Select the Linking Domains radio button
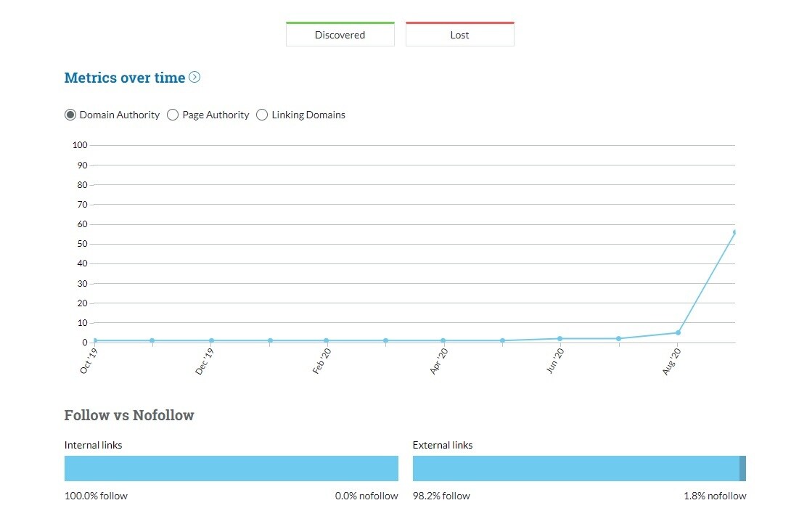This screenshot has width=799, height=532. (x=262, y=115)
